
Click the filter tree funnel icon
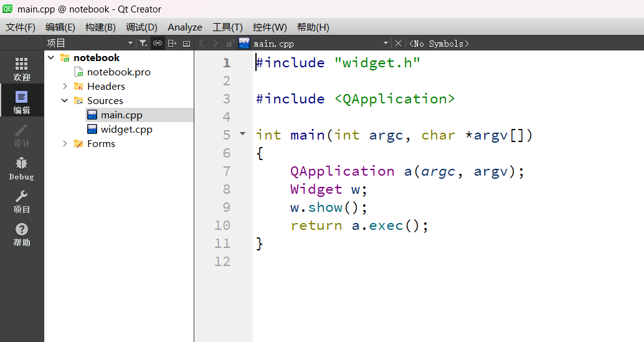(143, 43)
